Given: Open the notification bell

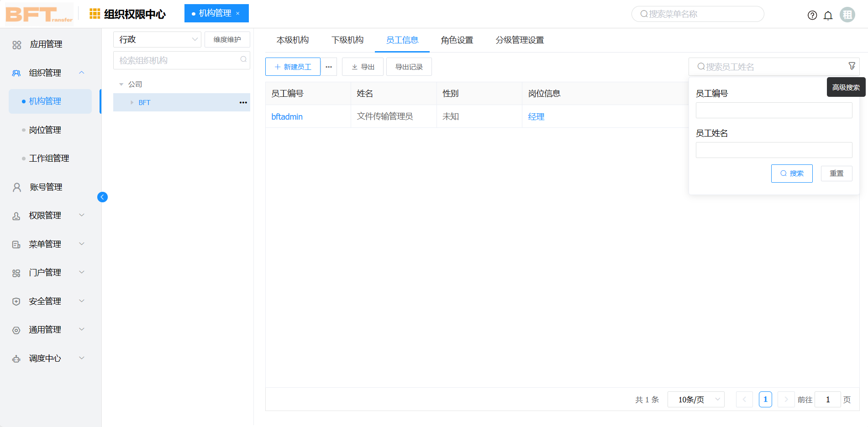Looking at the screenshot, I should (828, 16).
